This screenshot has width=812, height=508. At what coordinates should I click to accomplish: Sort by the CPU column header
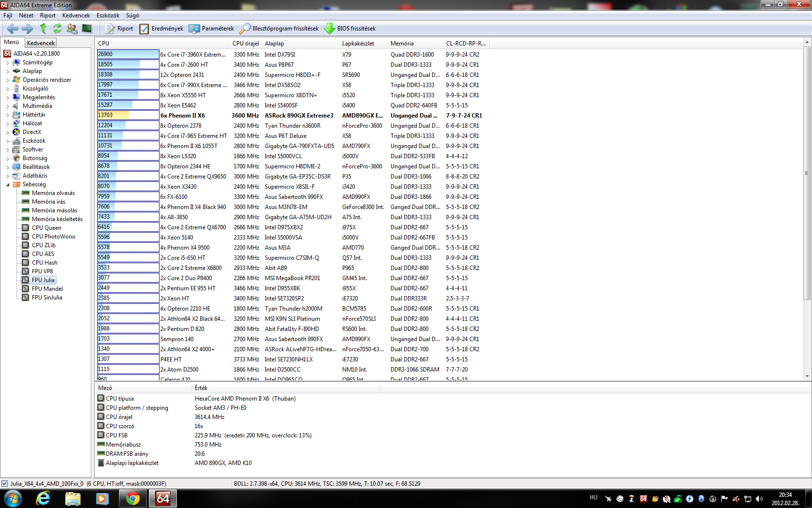(x=161, y=43)
